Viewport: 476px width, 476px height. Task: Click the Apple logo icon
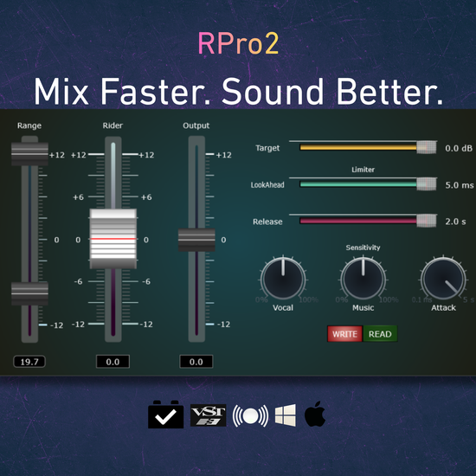click(315, 414)
